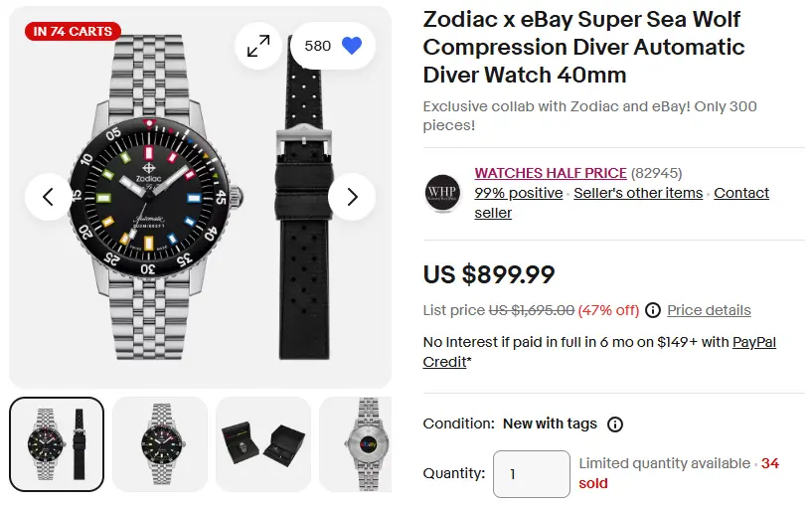The image size is (812, 507).
Task: Go to the previous product image
Action: coord(49,197)
